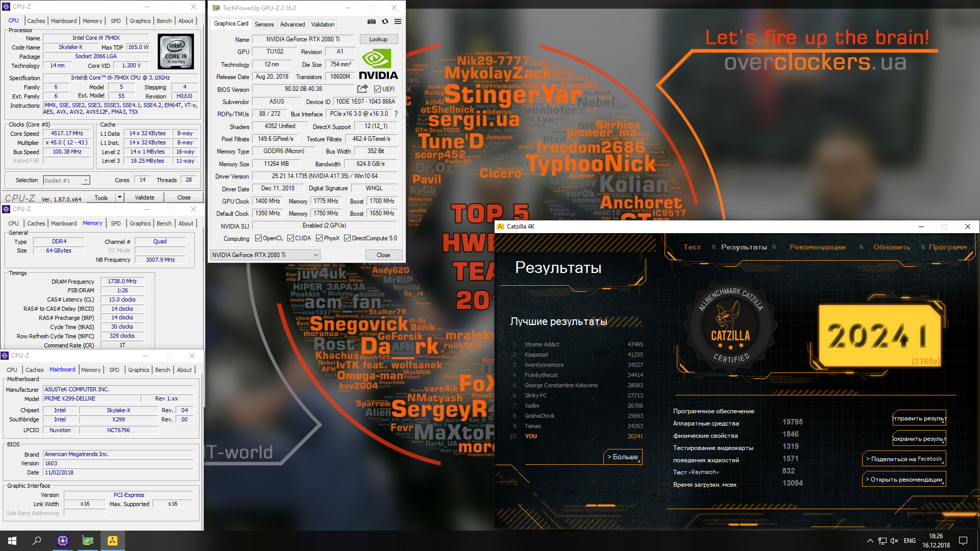Select the Catzilla taskbar icon
Viewport: 980px width, 551px height.
[113, 541]
